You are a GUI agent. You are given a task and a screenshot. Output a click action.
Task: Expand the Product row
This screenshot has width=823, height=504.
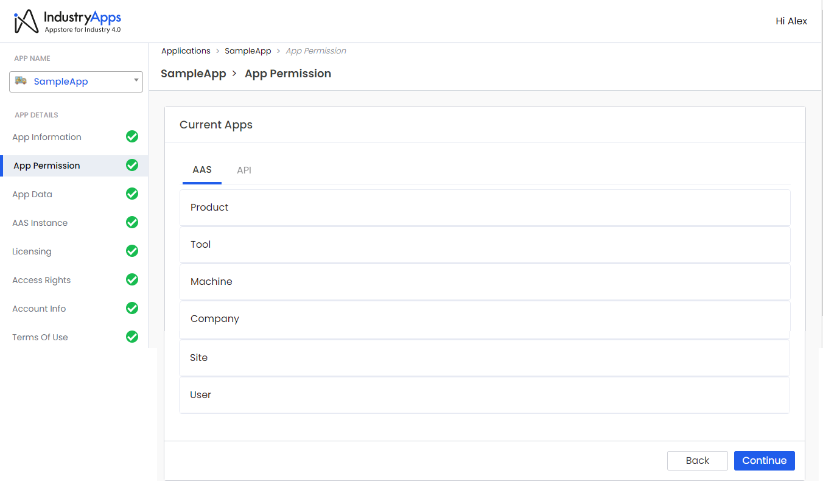(x=485, y=208)
